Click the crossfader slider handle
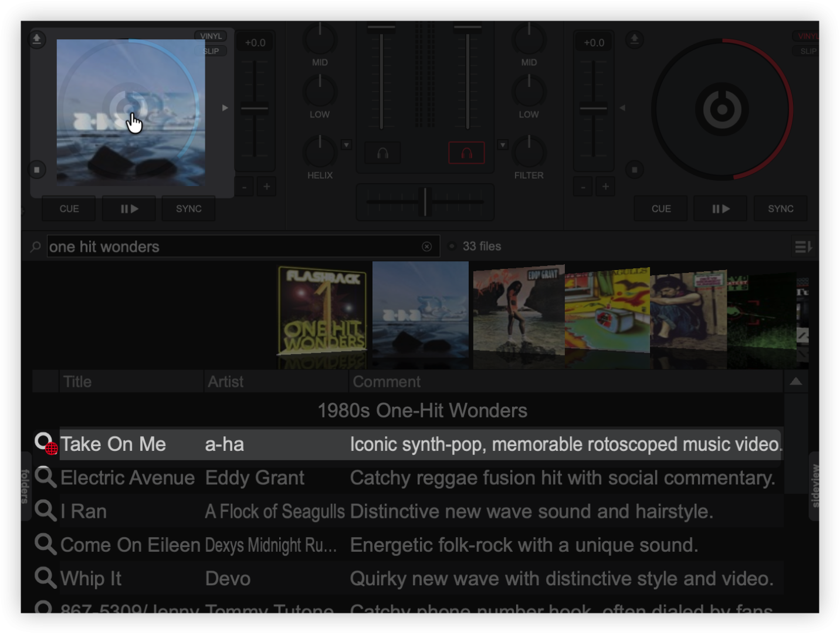Screen dimensions: 840x634 (426, 202)
